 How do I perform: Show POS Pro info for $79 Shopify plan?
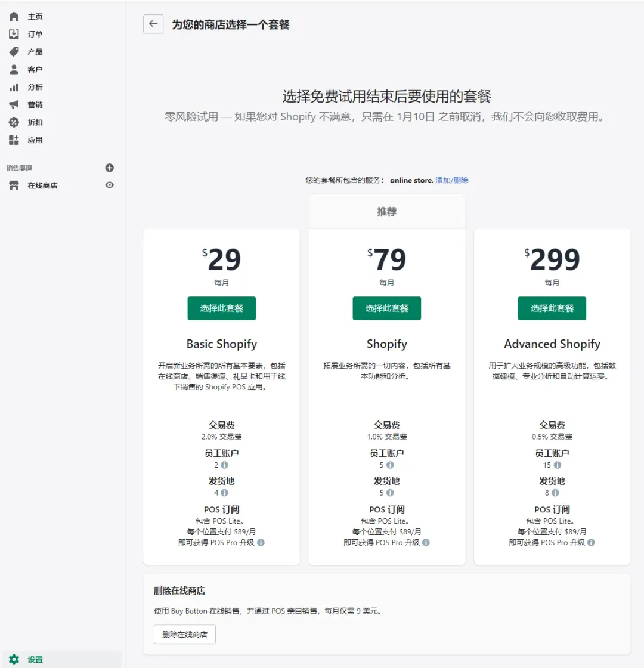[426, 542]
